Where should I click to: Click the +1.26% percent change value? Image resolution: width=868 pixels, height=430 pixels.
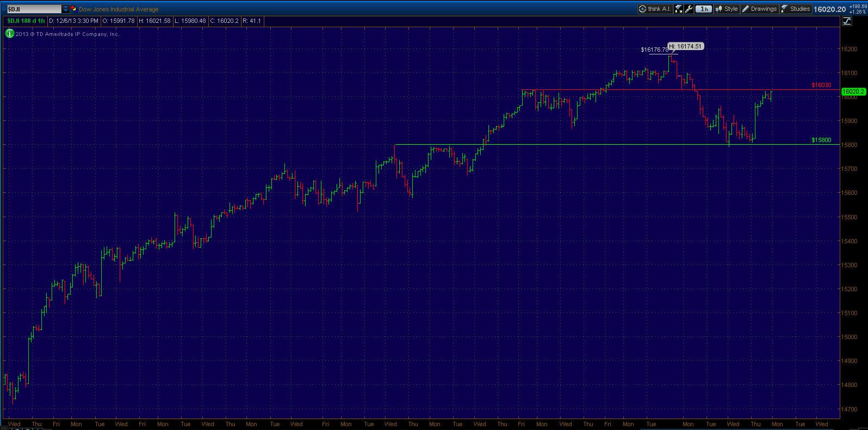858,12
